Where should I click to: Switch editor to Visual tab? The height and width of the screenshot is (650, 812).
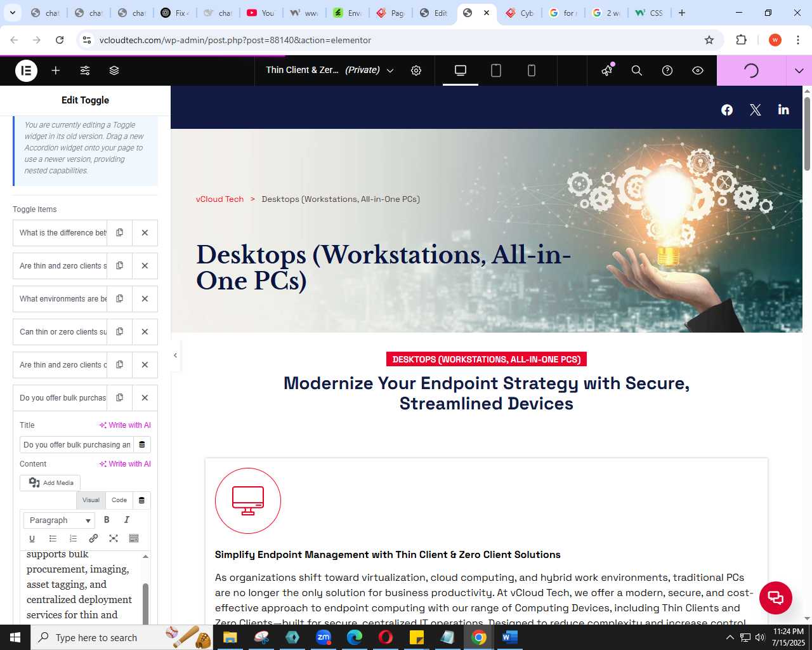point(91,500)
